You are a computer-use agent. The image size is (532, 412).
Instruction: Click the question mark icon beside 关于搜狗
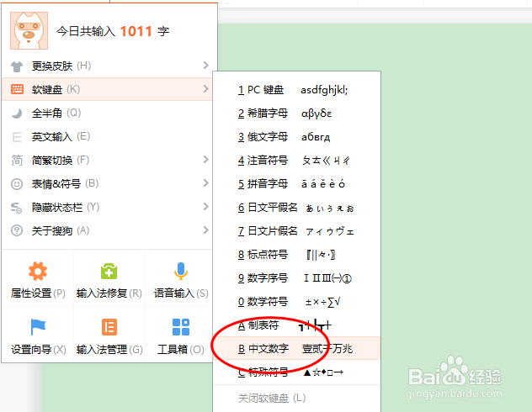tap(17, 230)
